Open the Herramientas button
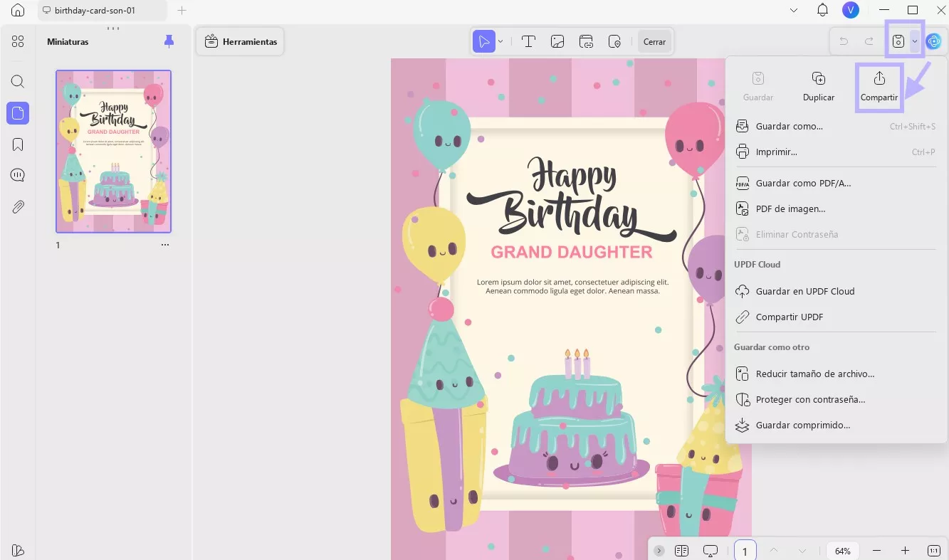Viewport: 949px width, 560px height. [x=241, y=42]
